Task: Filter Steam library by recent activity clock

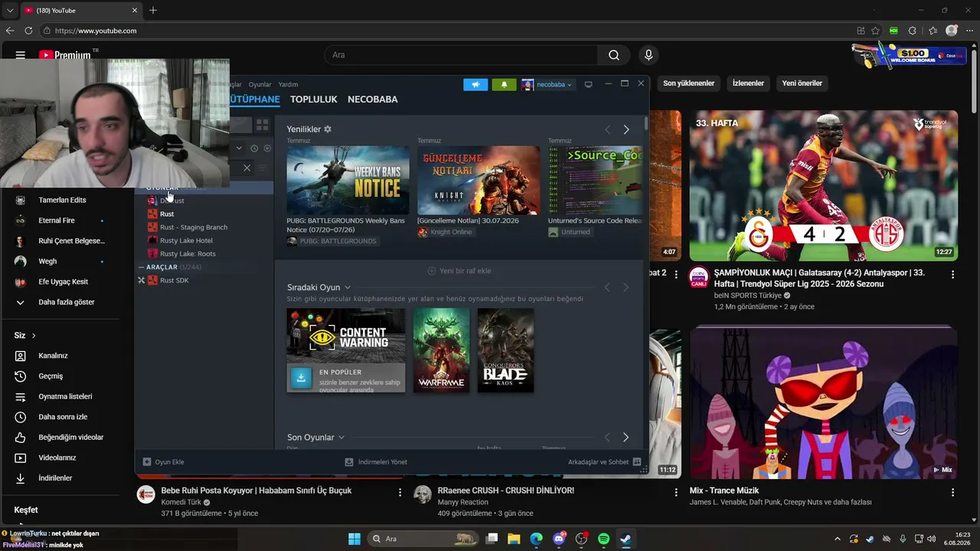Action: point(254,148)
